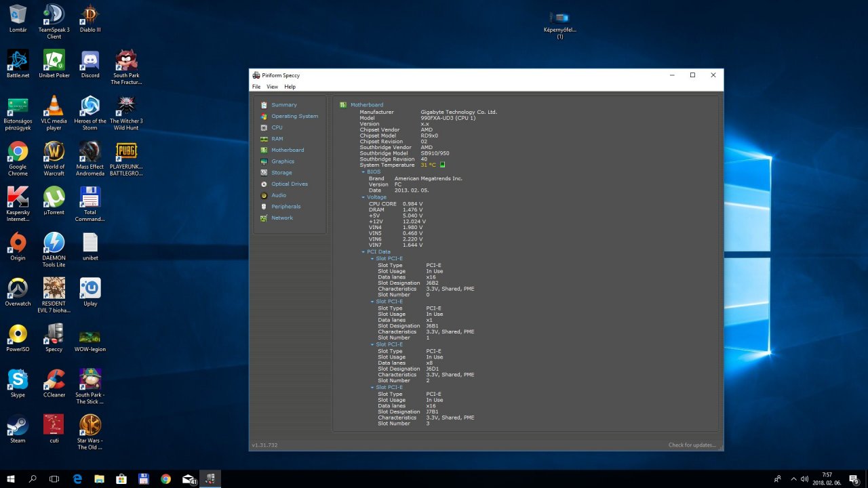868x488 pixels.
Task: Open the Help menu
Action: tap(290, 87)
